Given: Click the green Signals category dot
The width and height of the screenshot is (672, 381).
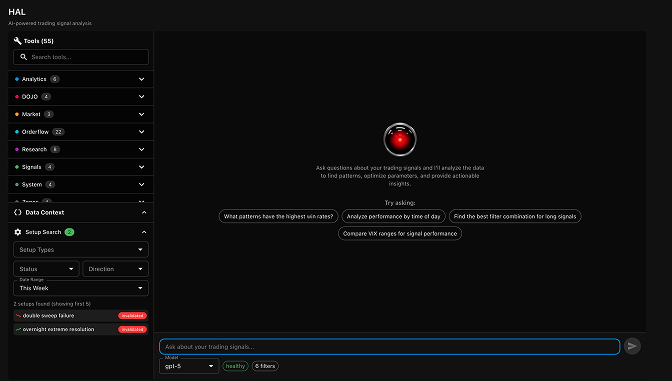Looking at the screenshot, I should [17, 167].
